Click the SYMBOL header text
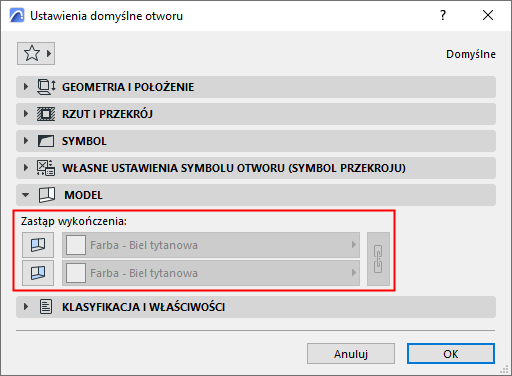This screenshot has height=376, width=512. pos(84,141)
